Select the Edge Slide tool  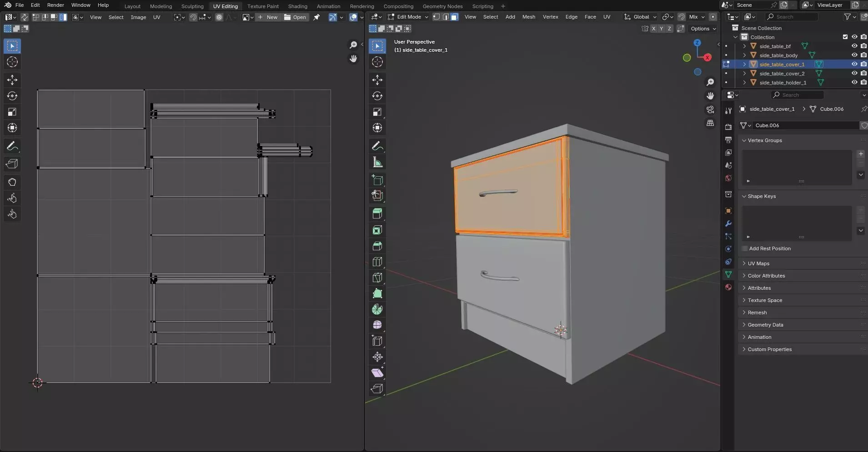tap(377, 341)
